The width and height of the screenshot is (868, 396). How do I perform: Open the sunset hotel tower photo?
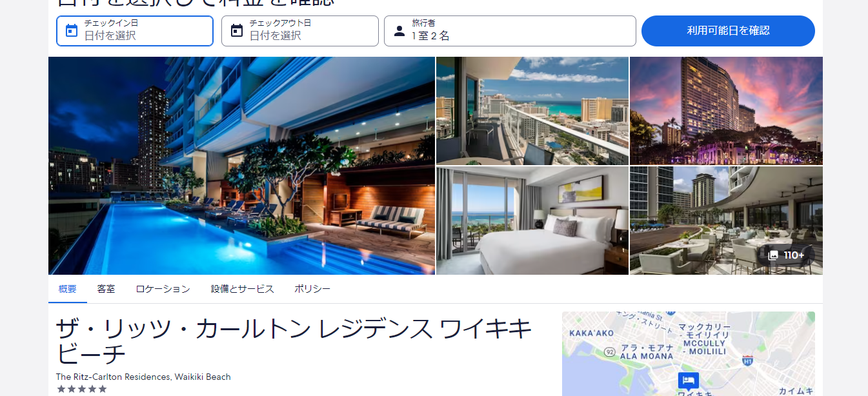[x=726, y=111]
